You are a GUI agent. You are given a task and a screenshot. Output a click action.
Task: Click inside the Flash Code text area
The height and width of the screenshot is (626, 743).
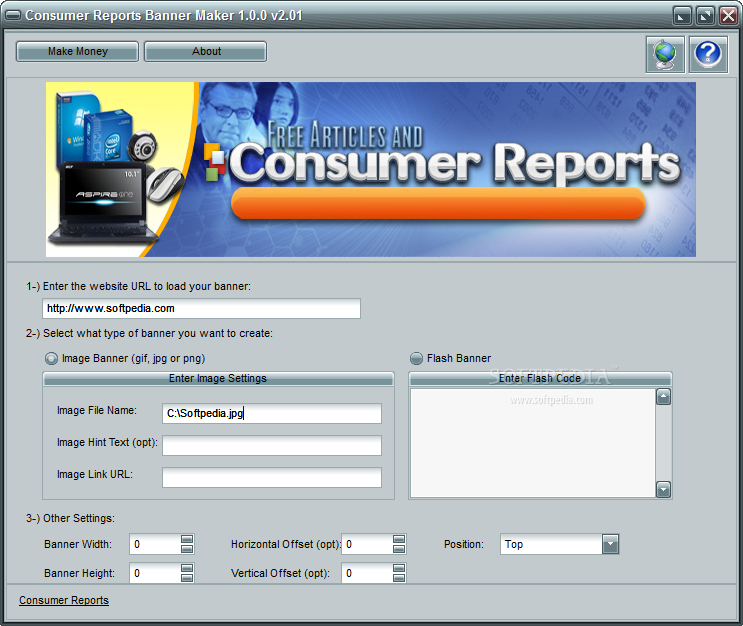tap(533, 443)
